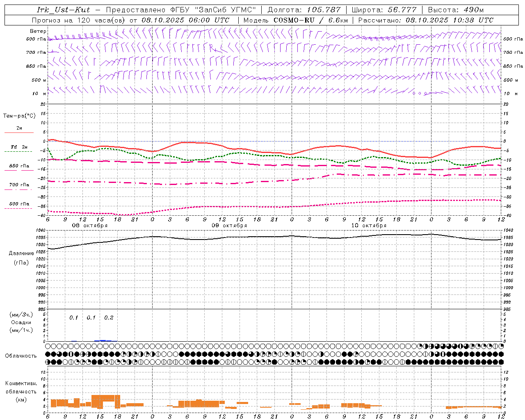Click the "Долгота: 105.787" header field

304,10
